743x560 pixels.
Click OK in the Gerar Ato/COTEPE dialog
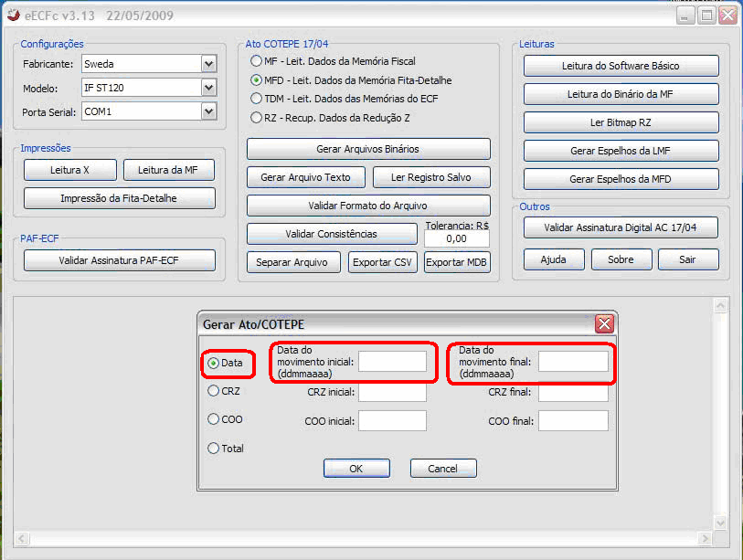(x=356, y=469)
